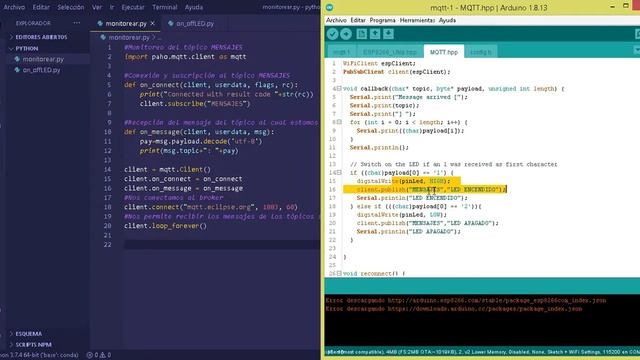Expand the EDITORES ABIERTOS section
Image resolution: width=640 pixels, height=360 pixels.
(x=38, y=37)
